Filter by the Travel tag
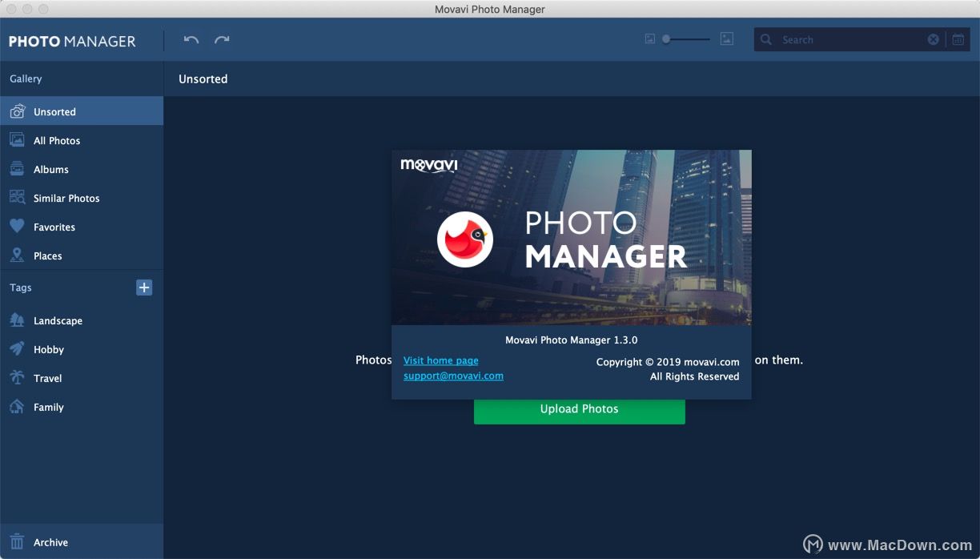Image resolution: width=980 pixels, height=559 pixels. (82, 378)
